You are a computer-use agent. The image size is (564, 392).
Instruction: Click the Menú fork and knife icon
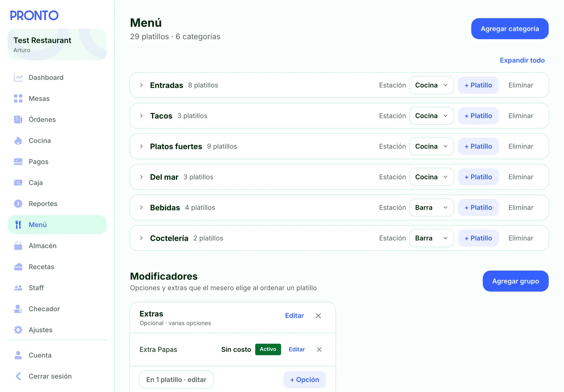click(18, 225)
